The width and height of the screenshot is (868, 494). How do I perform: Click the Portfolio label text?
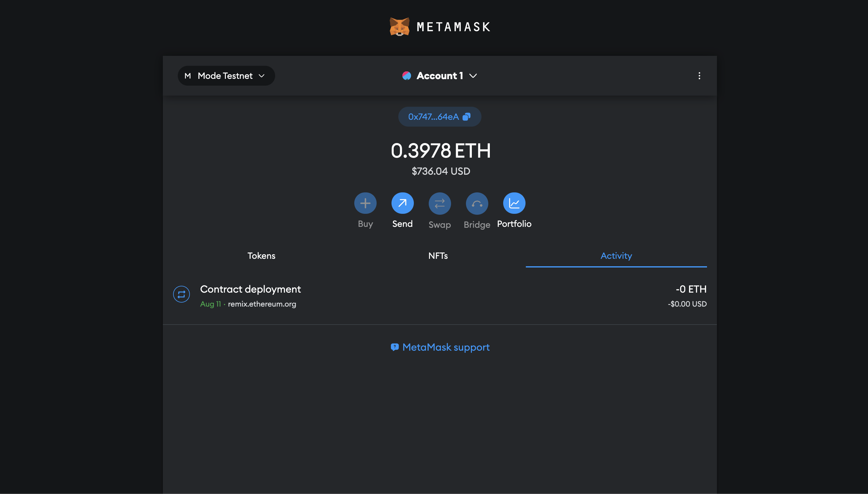point(514,224)
